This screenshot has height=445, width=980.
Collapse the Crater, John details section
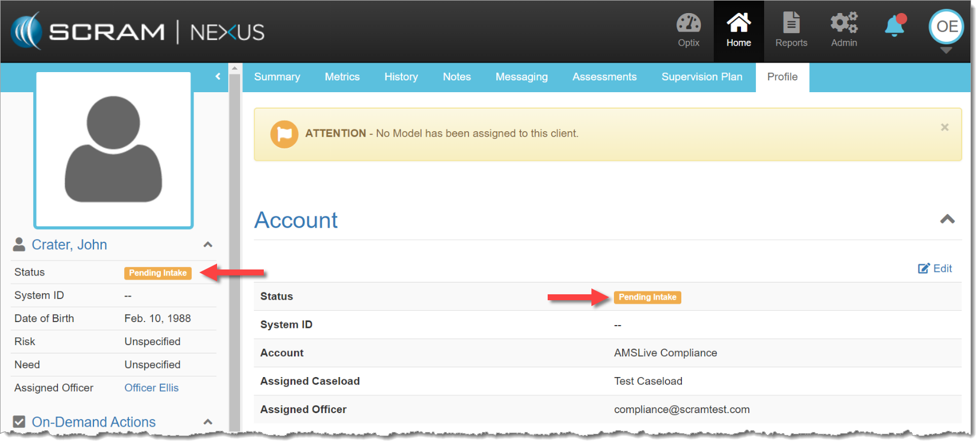[208, 245]
